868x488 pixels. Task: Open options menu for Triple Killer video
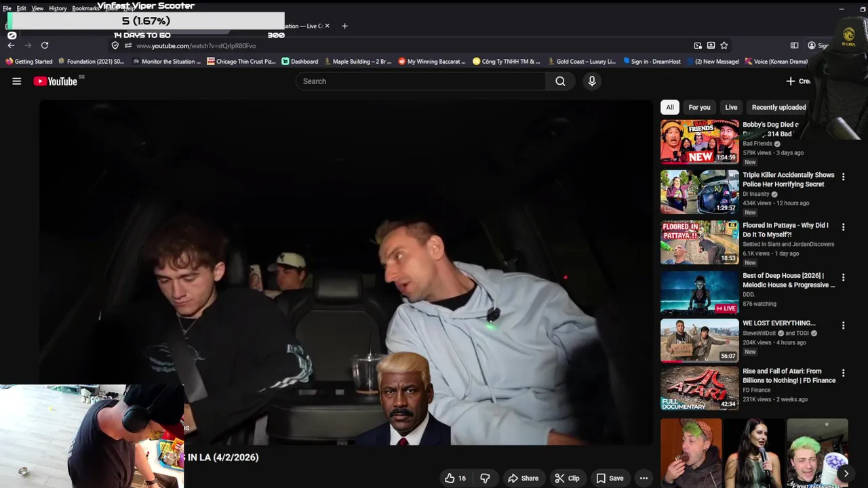click(x=843, y=177)
